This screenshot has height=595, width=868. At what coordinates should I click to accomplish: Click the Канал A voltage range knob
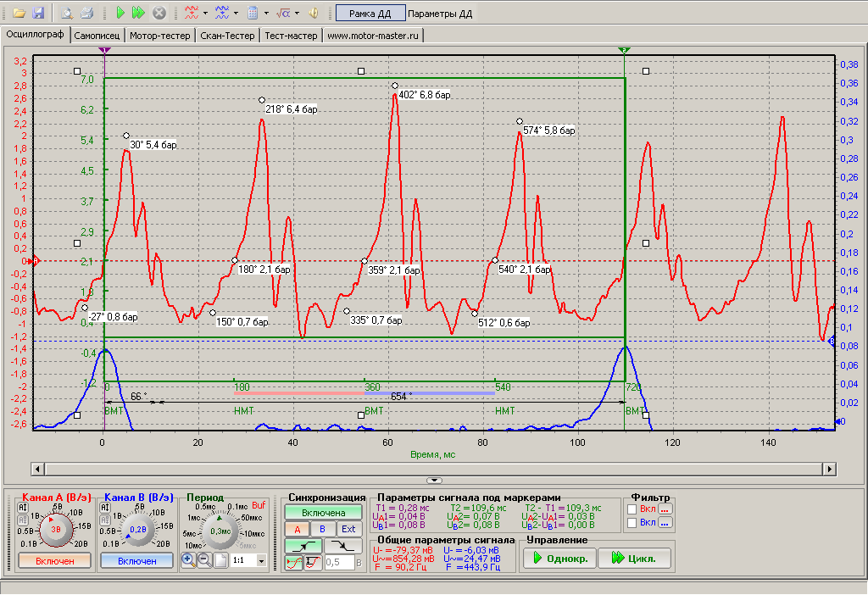pyautogui.click(x=56, y=529)
